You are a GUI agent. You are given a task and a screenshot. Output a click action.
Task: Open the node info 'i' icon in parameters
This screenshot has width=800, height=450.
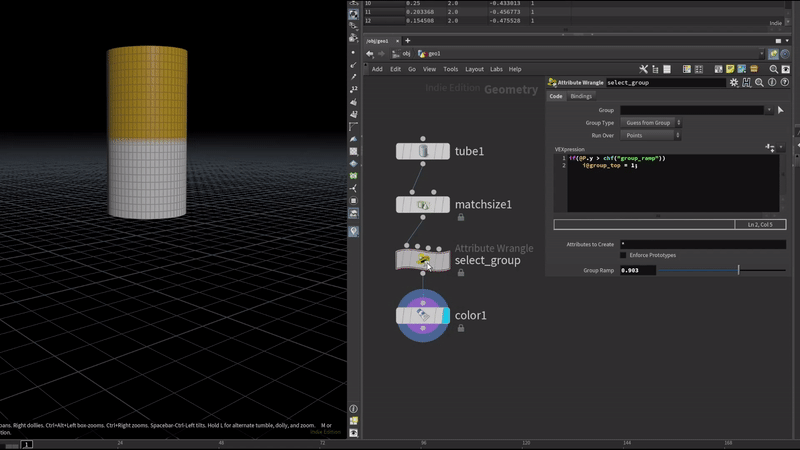point(772,82)
